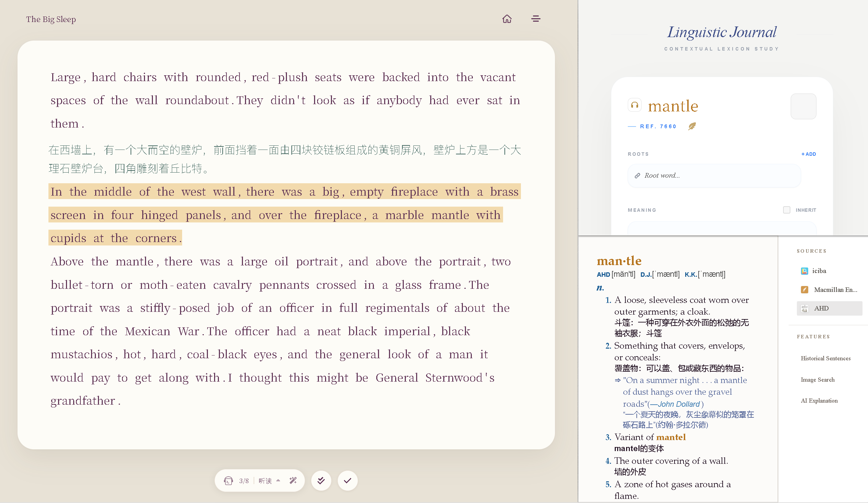Follow the mantel variant link

click(671, 437)
